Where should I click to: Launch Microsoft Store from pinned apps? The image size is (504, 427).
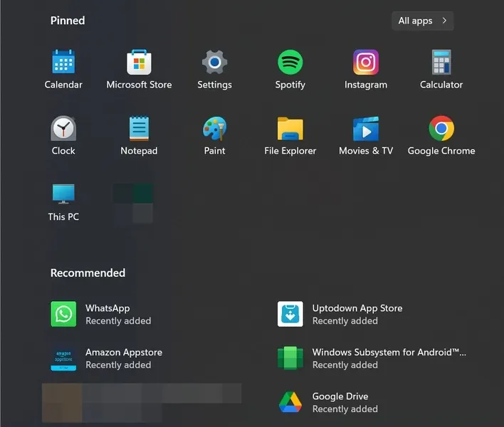[139, 62]
